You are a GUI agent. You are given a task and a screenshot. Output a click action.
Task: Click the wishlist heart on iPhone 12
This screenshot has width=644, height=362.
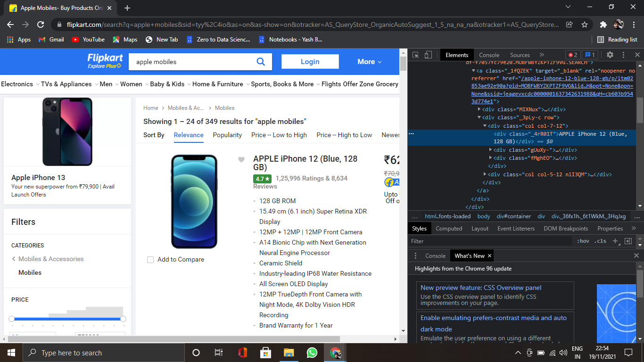241,160
